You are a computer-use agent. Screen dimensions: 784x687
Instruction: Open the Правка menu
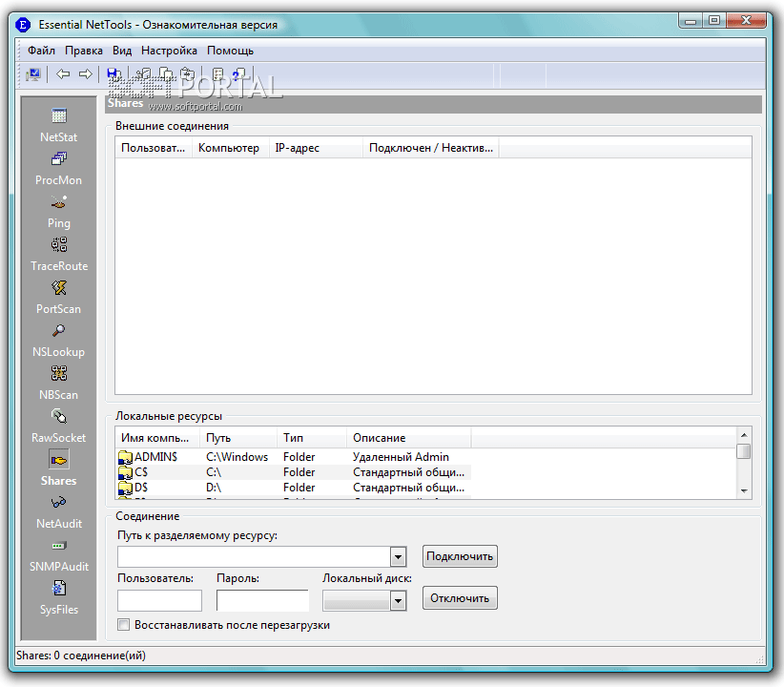point(84,51)
